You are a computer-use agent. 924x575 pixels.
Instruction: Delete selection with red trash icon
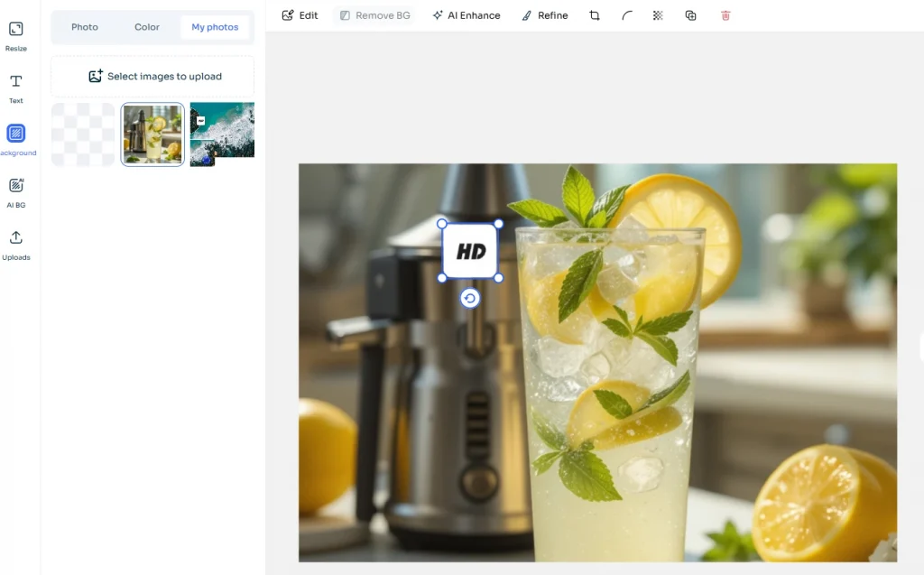(x=725, y=15)
